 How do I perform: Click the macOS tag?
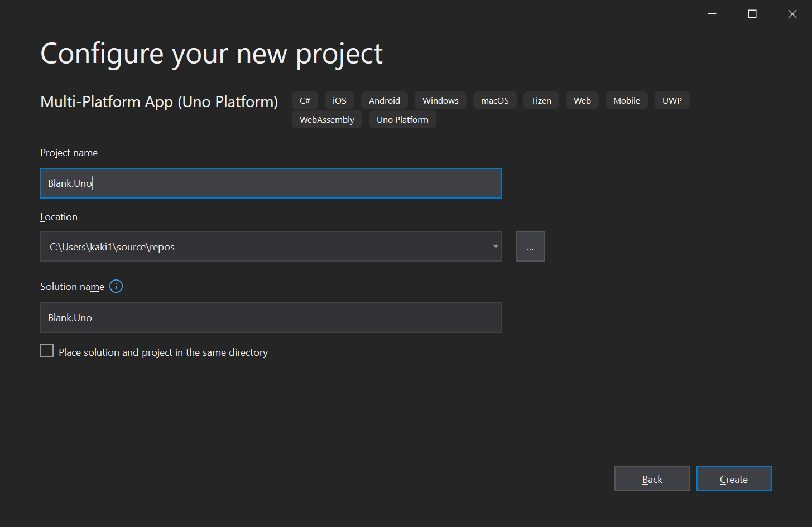tap(495, 100)
